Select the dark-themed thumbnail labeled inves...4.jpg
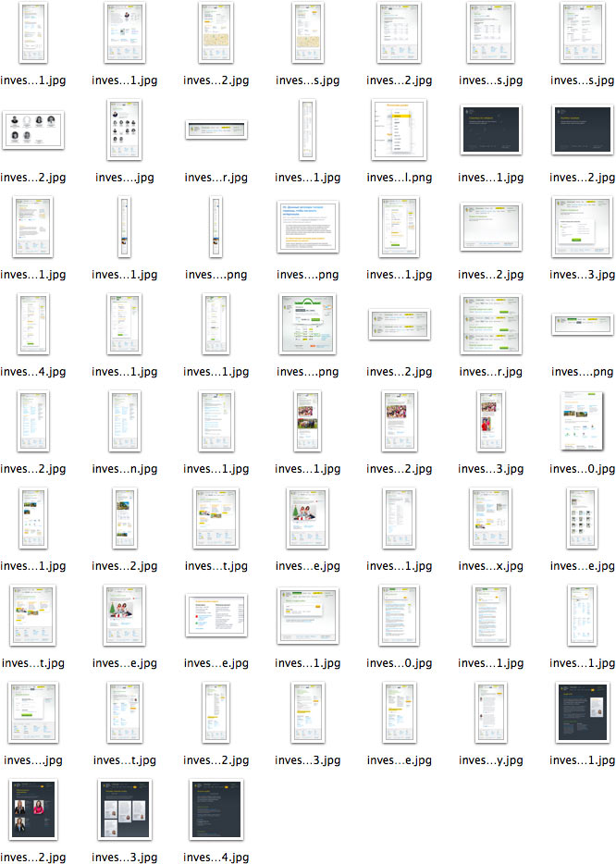 click(216, 809)
